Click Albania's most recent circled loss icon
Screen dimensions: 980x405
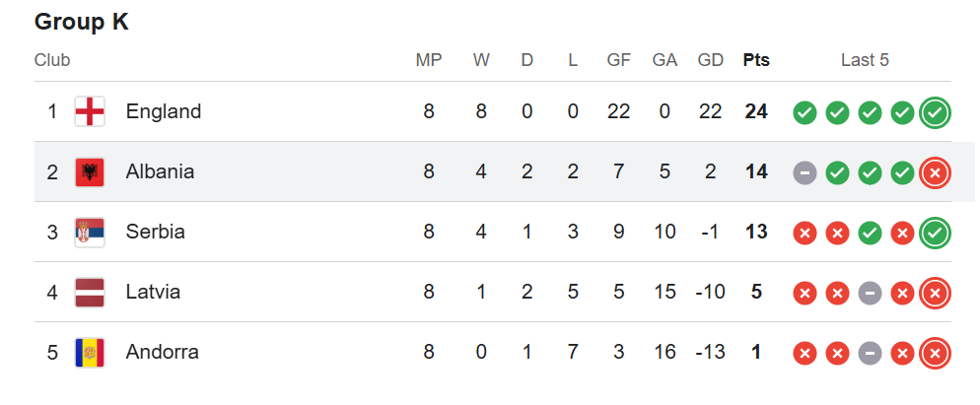pyautogui.click(x=935, y=173)
